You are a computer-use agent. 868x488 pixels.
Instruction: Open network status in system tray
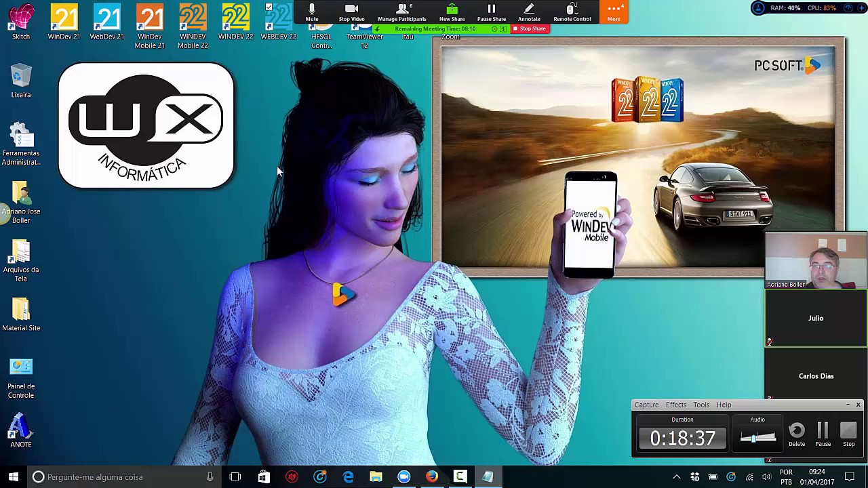click(x=749, y=477)
